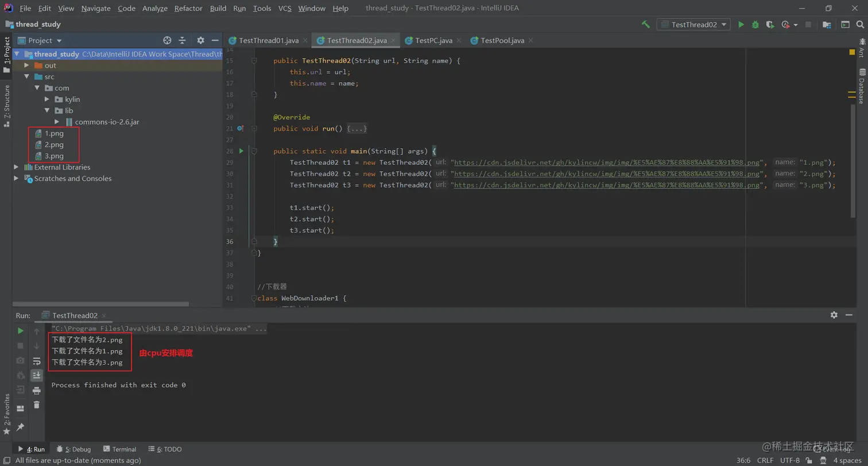
Task: Click the Locate/Scroll from Source target icon
Action: click(167, 40)
